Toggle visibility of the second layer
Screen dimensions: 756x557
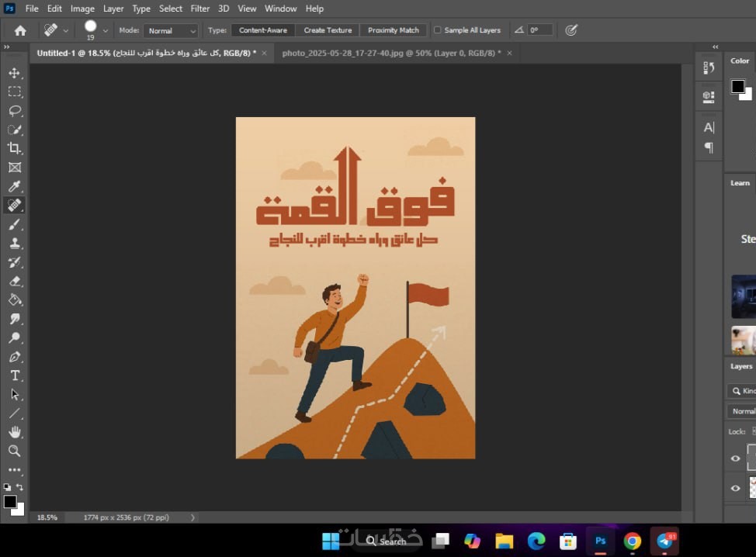[x=736, y=488]
